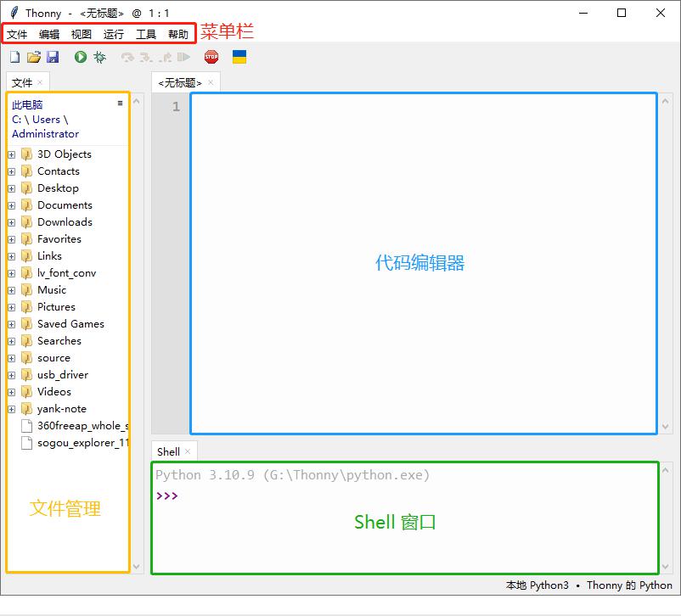
Task: Select the Shell tab
Action: point(168,451)
